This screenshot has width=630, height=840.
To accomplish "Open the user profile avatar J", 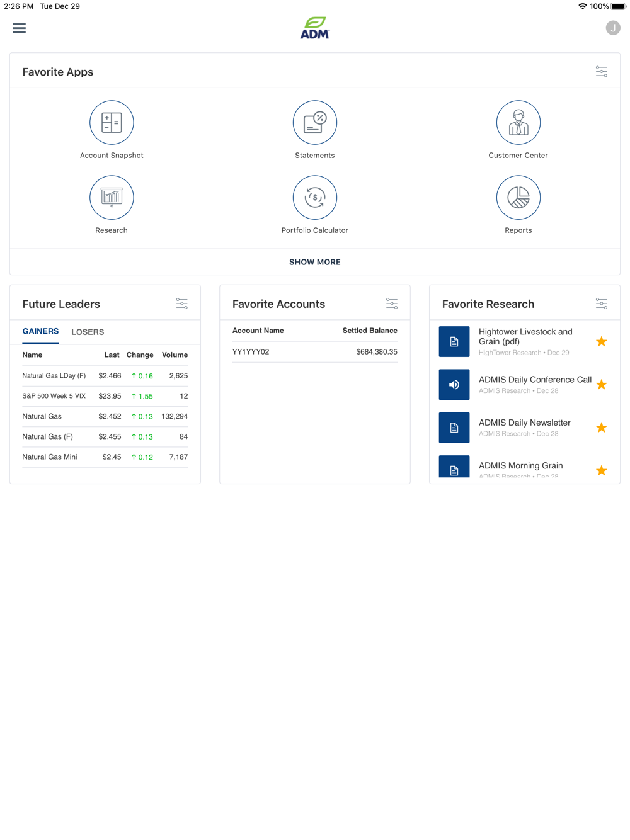I will tap(613, 28).
